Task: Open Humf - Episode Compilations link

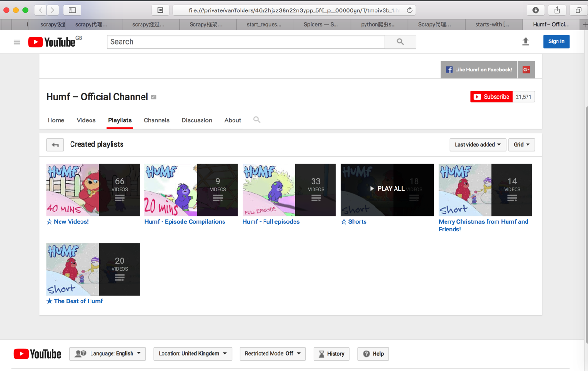Action: coord(185,221)
